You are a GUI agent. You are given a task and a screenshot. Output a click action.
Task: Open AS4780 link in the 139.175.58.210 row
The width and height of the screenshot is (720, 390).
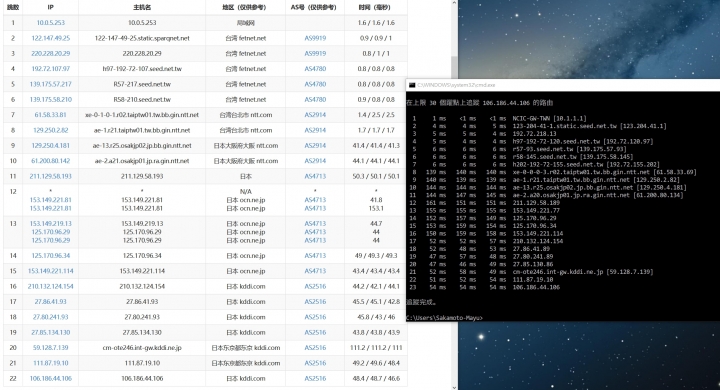[x=315, y=99]
